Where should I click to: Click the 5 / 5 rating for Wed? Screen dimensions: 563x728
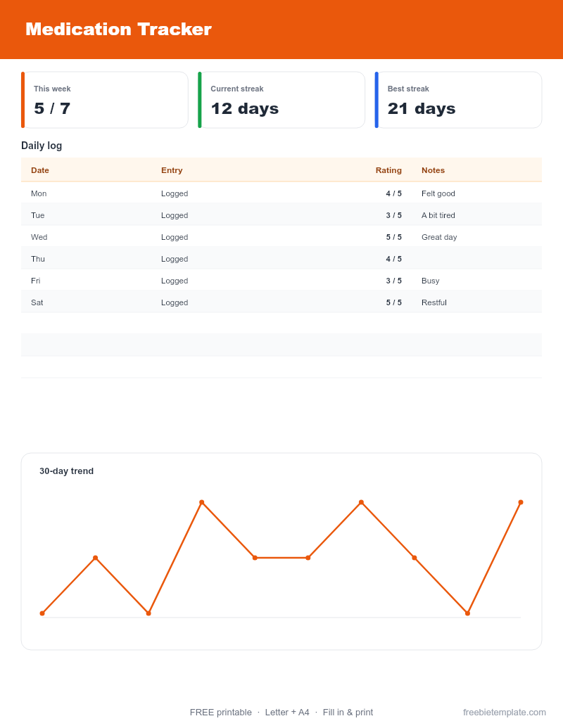tap(394, 237)
